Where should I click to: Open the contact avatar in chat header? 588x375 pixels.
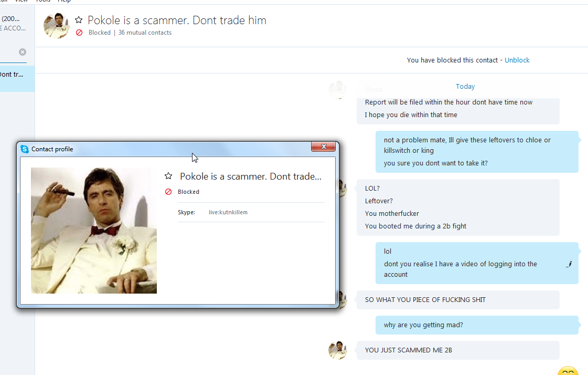click(x=56, y=26)
